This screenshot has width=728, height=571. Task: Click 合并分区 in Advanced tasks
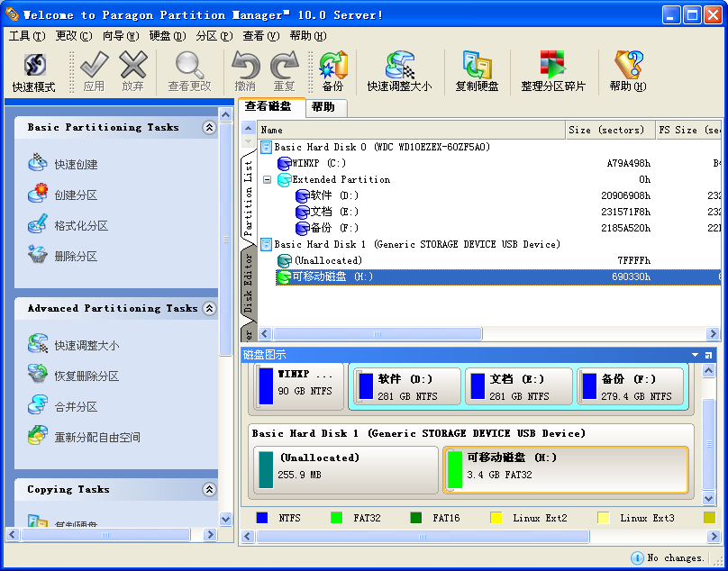click(75, 407)
